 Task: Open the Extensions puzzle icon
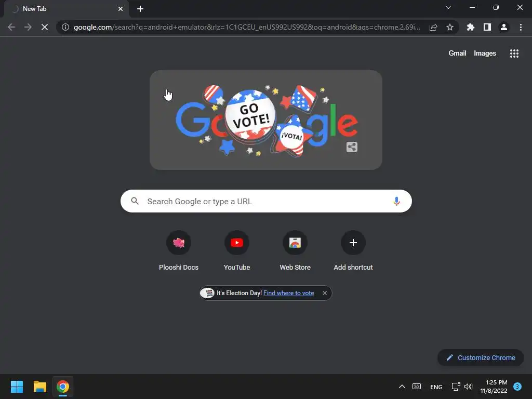(x=471, y=27)
